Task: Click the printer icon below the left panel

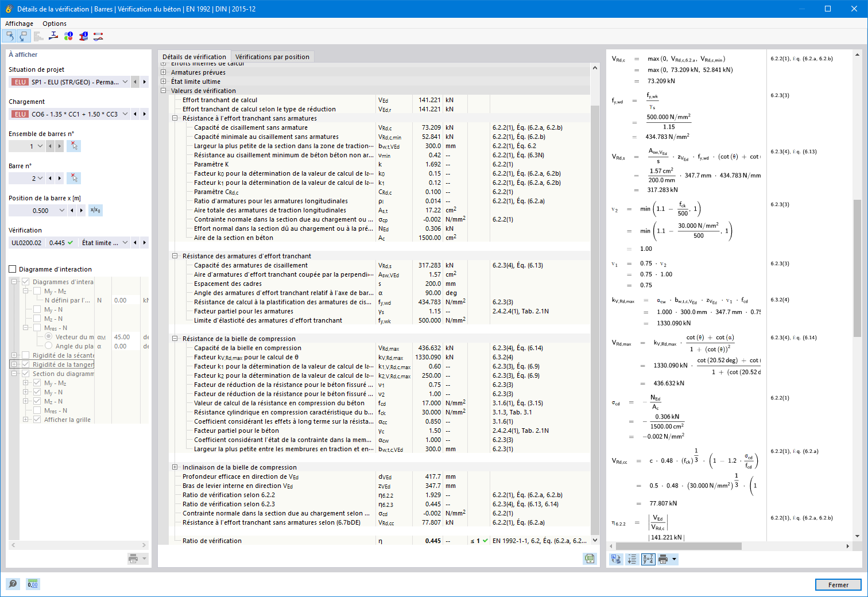Action: tap(133, 559)
